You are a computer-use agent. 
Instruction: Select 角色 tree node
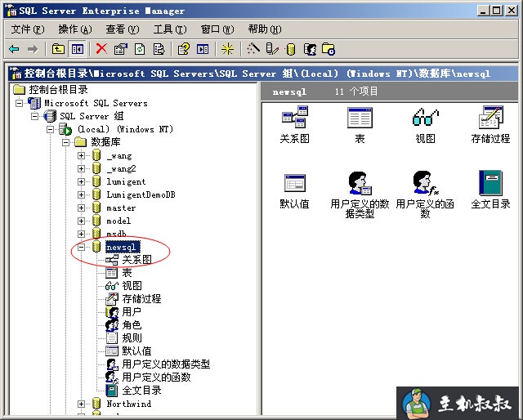point(132,325)
